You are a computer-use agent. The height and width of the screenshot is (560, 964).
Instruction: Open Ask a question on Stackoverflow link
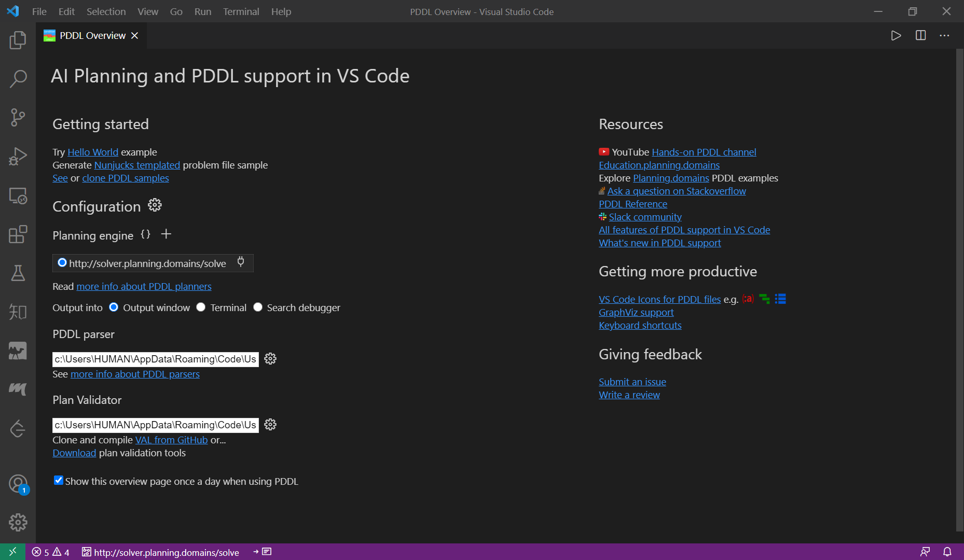677,191
